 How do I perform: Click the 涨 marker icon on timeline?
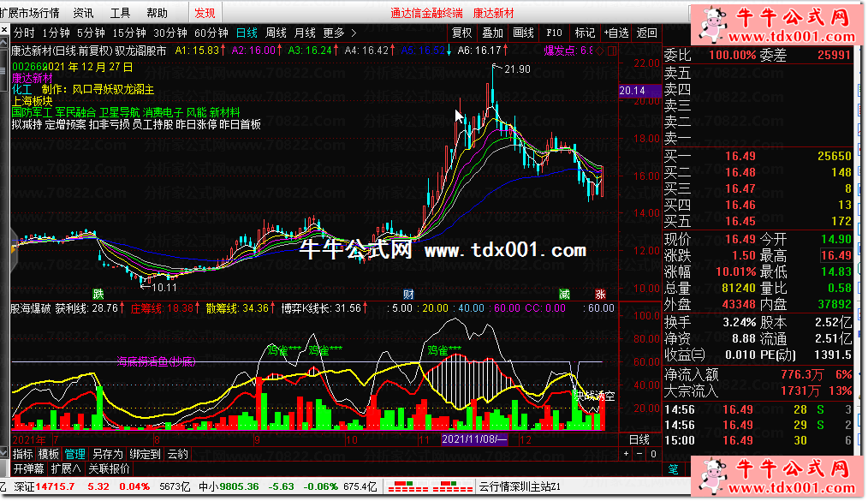pos(600,294)
